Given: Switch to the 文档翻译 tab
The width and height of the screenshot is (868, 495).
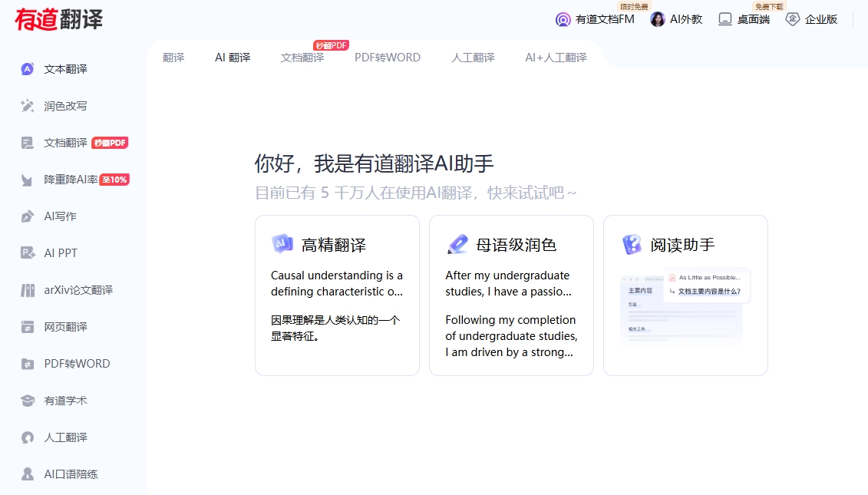Looking at the screenshot, I should 302,58.
